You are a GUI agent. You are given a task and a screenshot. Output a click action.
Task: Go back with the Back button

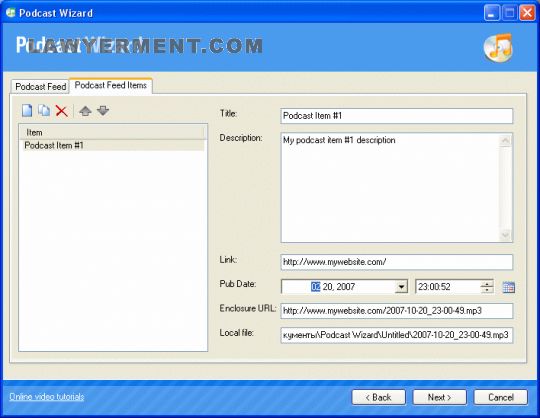pos(378,397)
